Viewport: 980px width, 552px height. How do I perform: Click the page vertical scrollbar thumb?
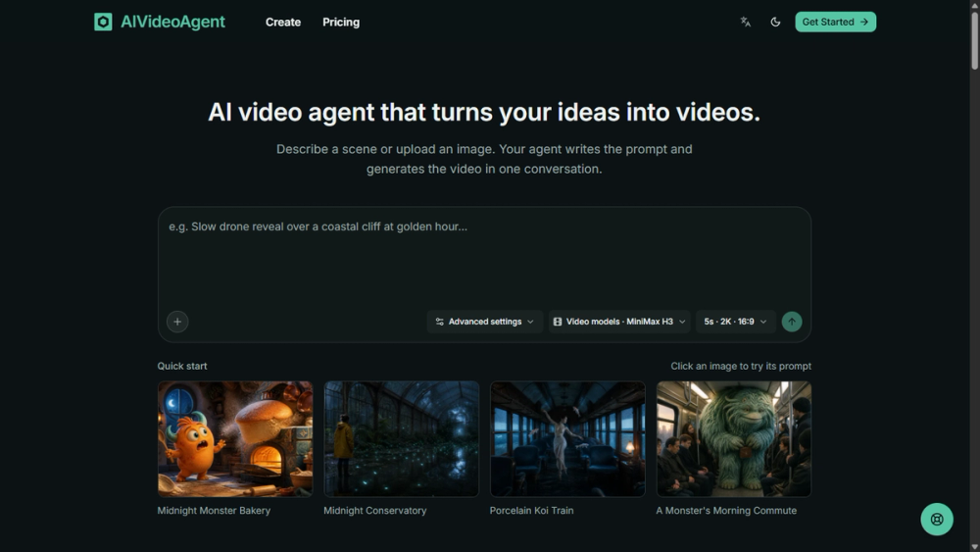point(974,39)
